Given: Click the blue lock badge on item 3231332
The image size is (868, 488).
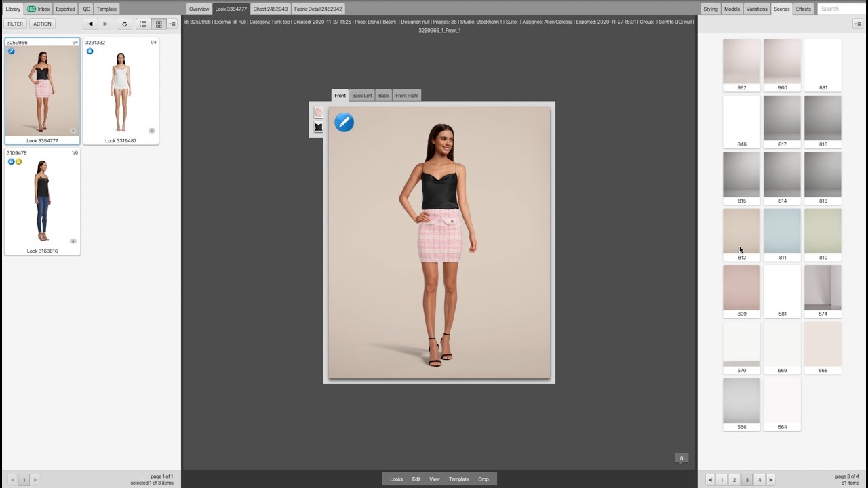Looking at the screenshot, I should click(x=90, y=52).
